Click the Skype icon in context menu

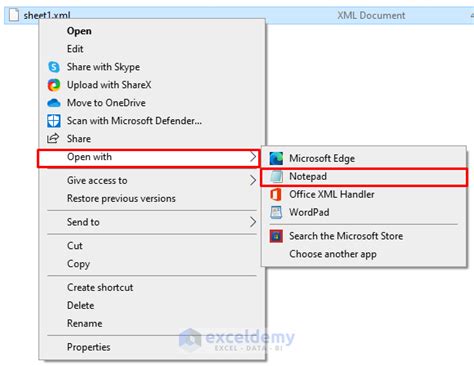[54, 67]
